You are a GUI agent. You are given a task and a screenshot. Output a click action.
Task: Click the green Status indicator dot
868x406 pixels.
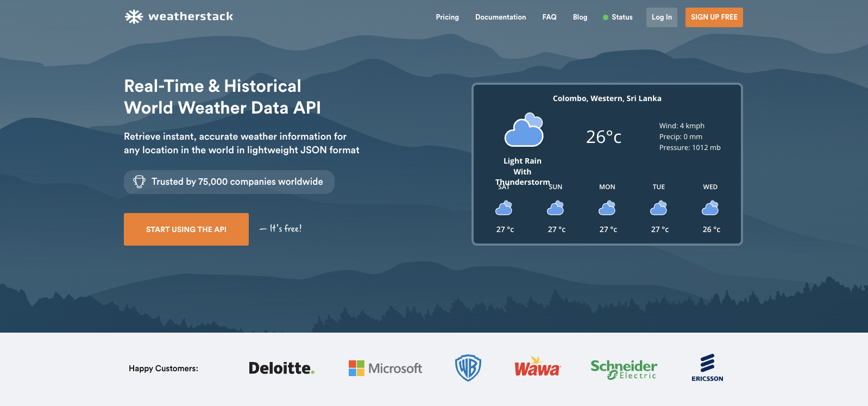click(606, 17)
